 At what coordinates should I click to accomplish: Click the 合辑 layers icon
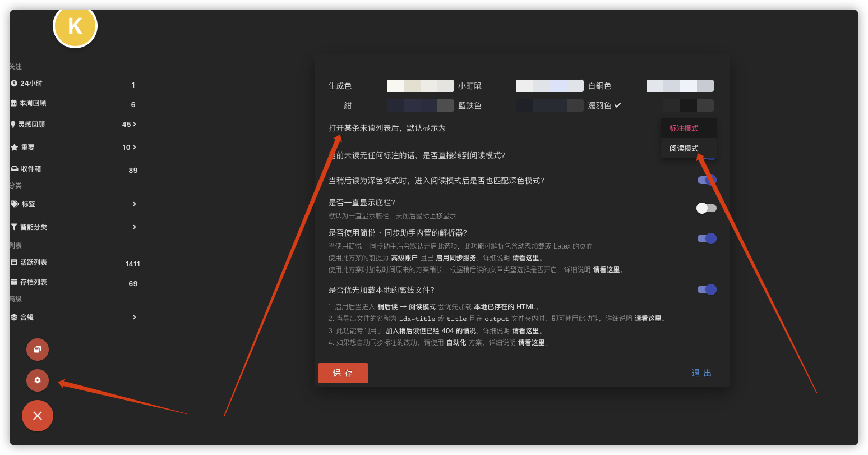15,318
